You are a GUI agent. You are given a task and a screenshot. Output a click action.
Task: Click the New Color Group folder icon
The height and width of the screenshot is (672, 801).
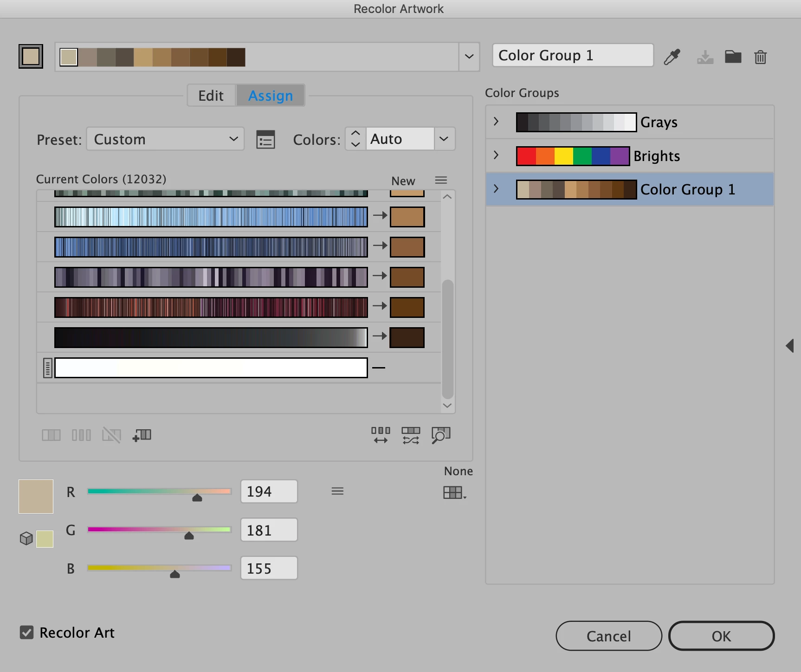point(733,57)
